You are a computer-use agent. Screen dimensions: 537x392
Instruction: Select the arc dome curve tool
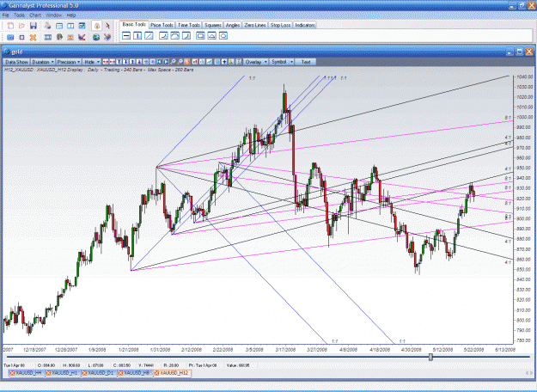point(174,35)
